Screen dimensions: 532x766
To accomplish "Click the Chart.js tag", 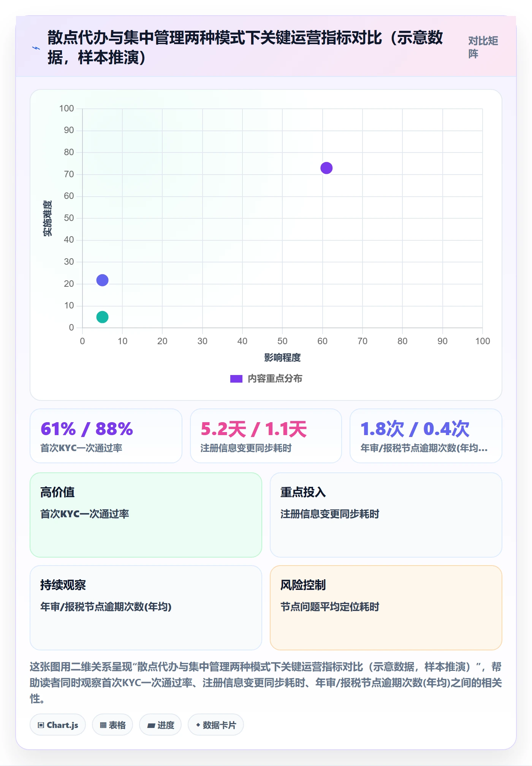I will [58, 725].
